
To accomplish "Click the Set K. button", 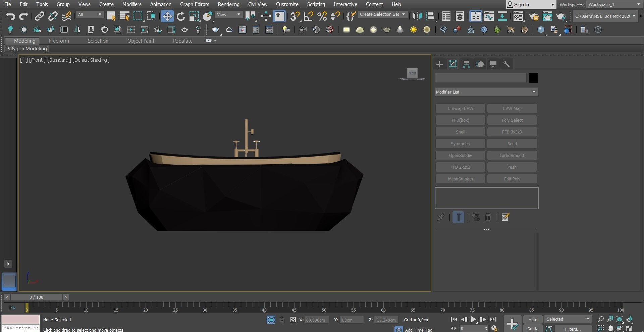I will coord(533,329).
